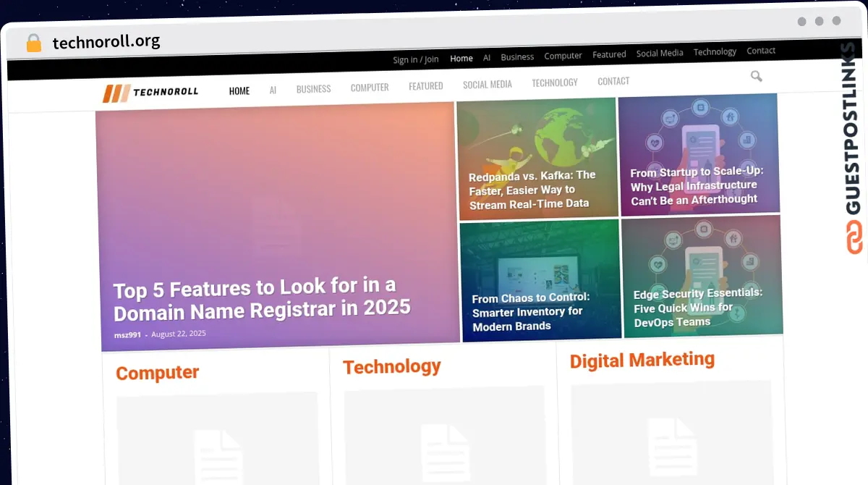This screenshot has width=868, height=485.
Task: Open From Chaos to Control article
Action: click(531, 312)
